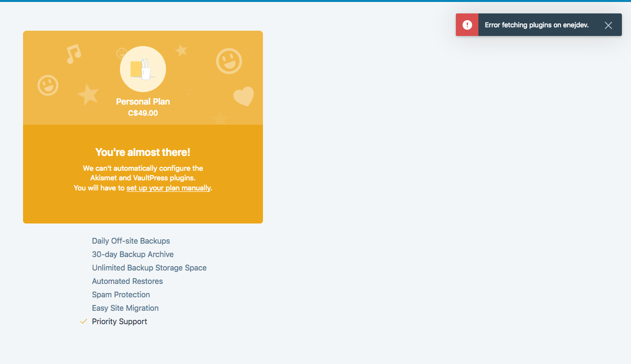Select the Spam Protection feature

click(x=121, y=294)
